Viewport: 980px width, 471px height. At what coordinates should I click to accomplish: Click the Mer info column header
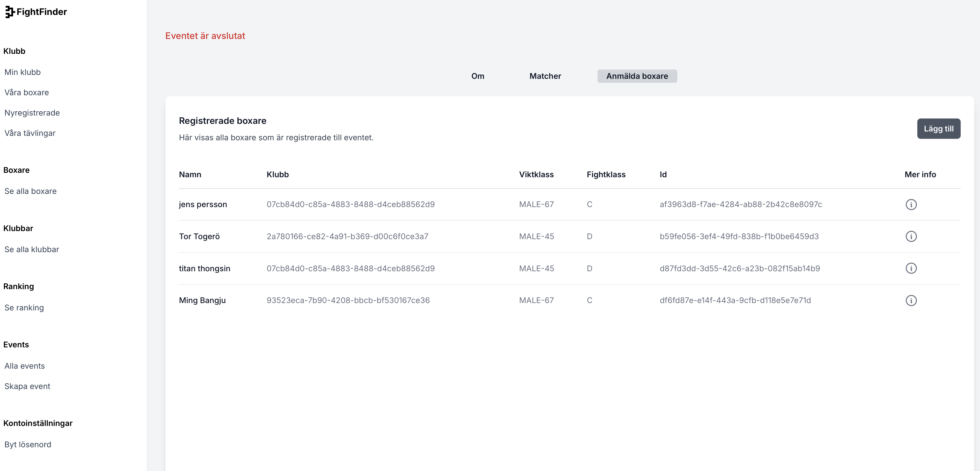[920, 174]
